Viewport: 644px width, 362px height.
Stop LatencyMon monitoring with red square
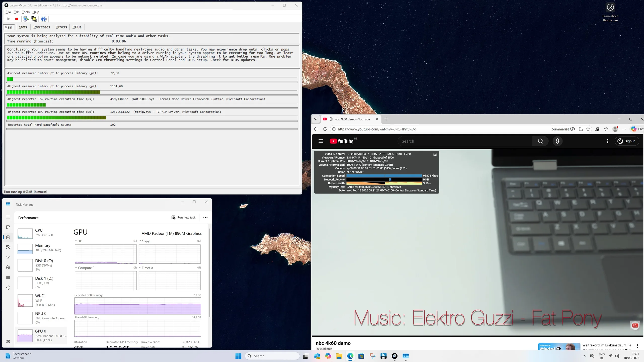click(x=17, y=19)
